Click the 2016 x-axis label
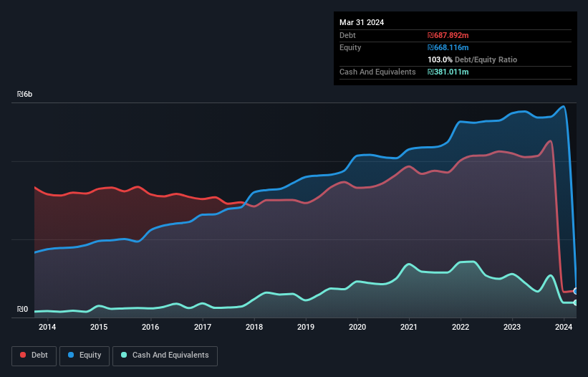This screenshot has width=588, height=377. [x=150, y=327]
